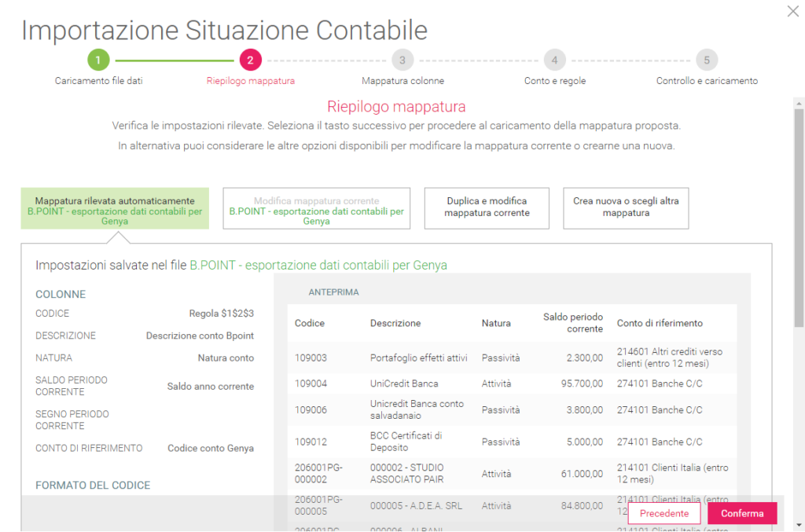Click the UniCredit Banca description cell

(404, 383)
